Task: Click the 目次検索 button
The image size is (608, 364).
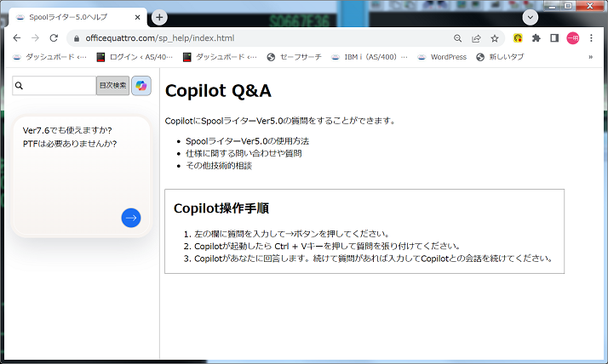Action: pyautogui.click(x=112, y=86)
